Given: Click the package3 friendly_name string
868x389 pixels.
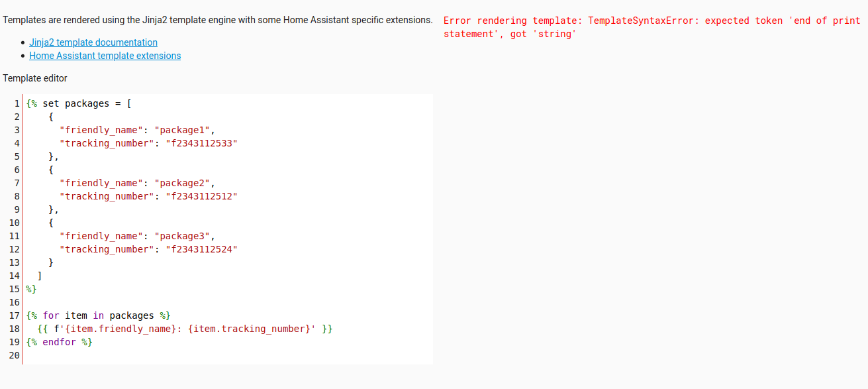Looking at the screenshot, I should coord(182,236).
